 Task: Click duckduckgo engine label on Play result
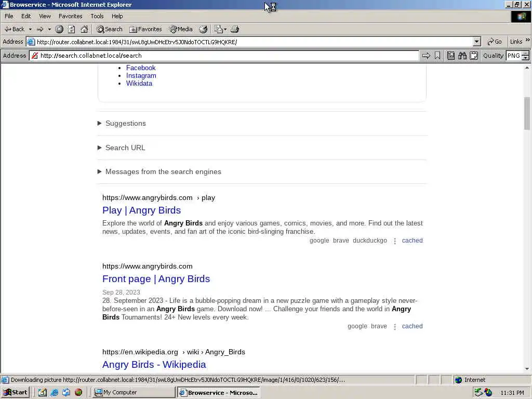(370, 241)
